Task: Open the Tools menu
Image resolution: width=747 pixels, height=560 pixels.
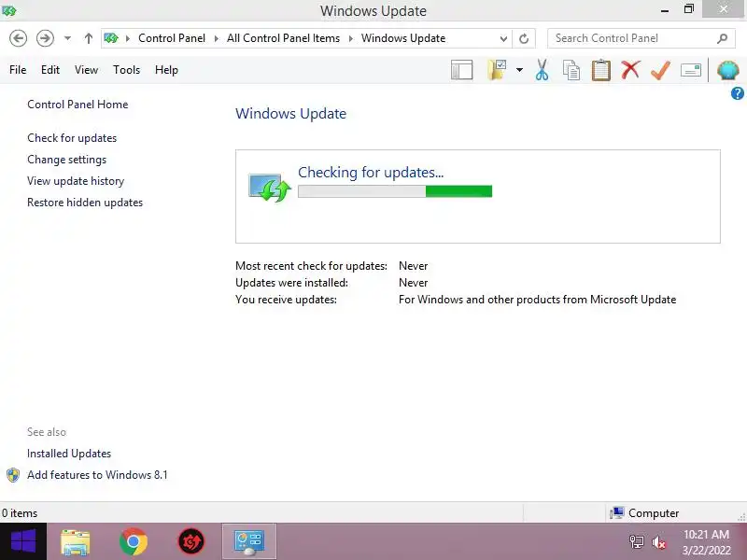Action: pos(126,69)
